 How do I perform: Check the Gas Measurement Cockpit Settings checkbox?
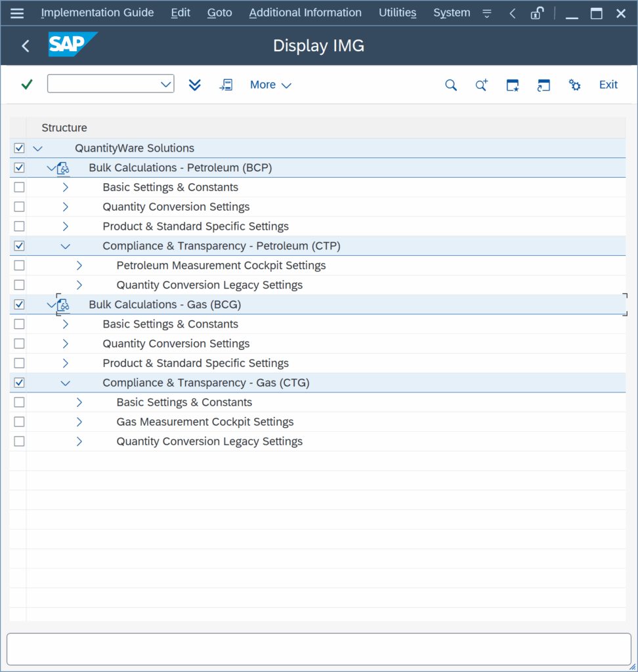19,422
